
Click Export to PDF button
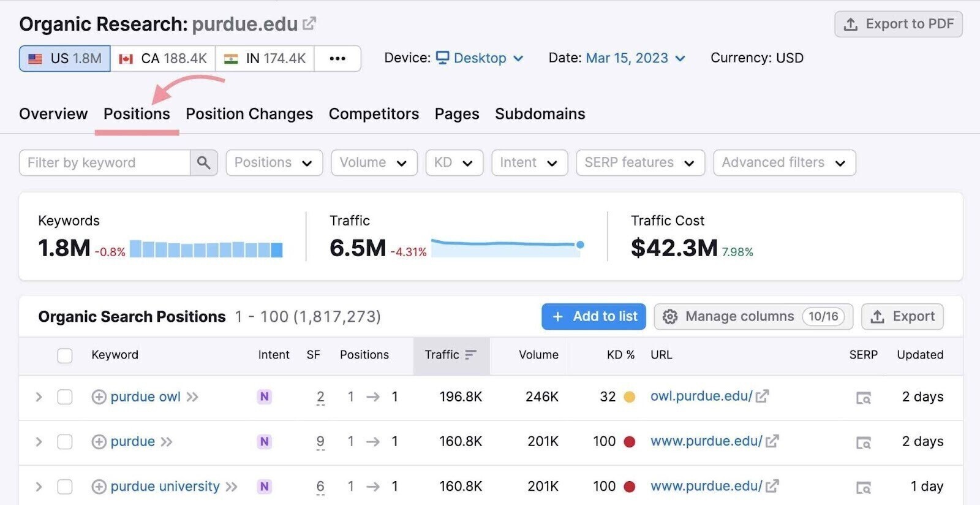point(898,25)
